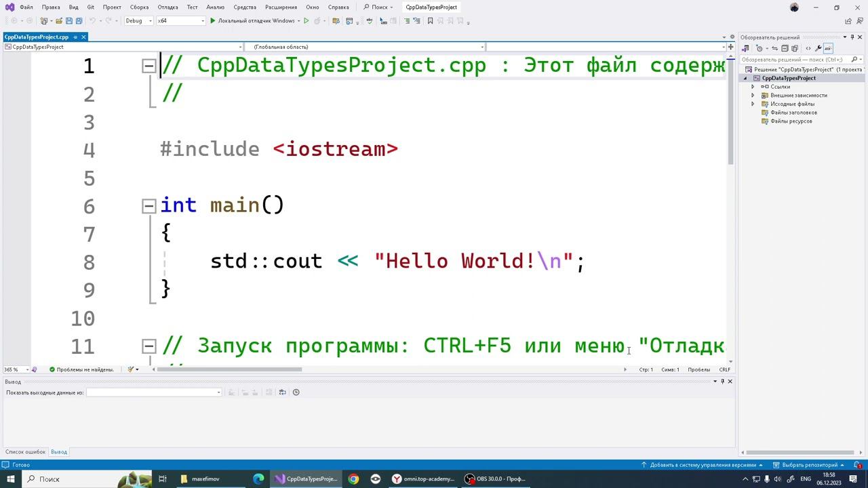Viewport: 868px width, 488px height.
Task: Pin the Вывод output panel
Action: (722, 382)
